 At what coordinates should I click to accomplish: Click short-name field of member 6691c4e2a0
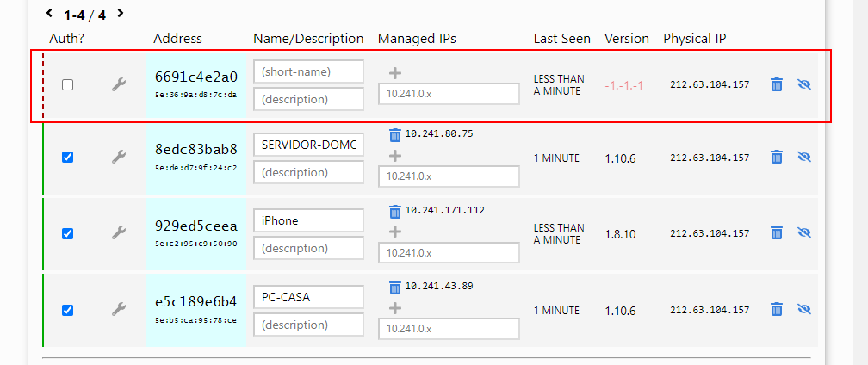click(x=308, y=71)
